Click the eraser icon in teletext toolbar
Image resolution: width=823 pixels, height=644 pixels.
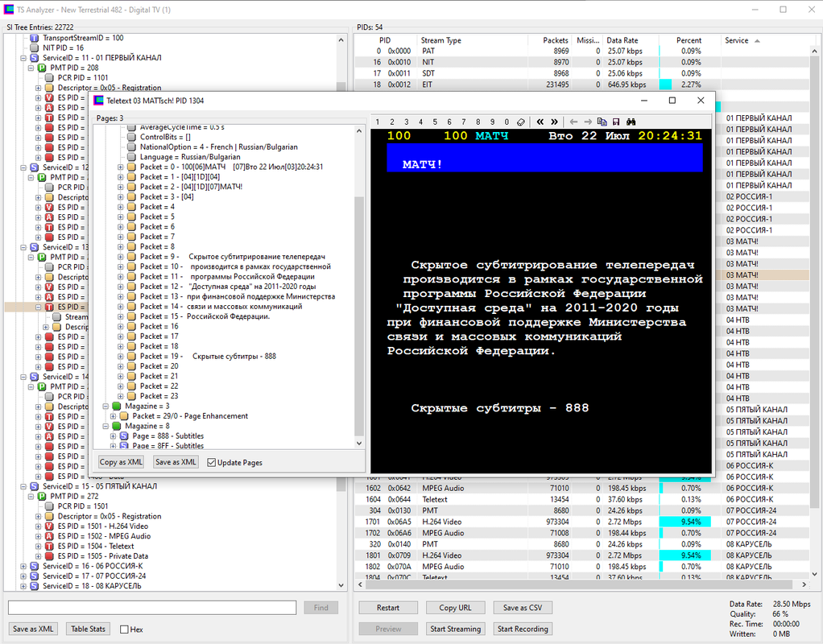tap(521, 122)
